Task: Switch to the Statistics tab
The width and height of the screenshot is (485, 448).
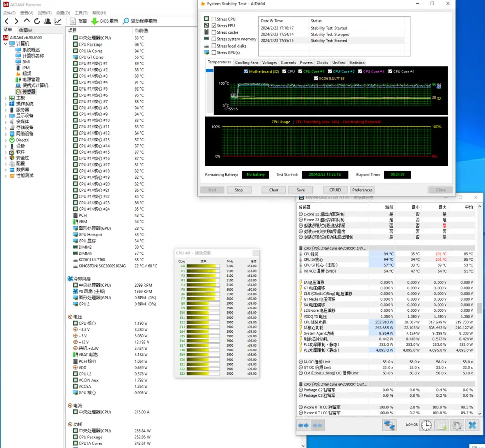Action: [x=357, y=63]
